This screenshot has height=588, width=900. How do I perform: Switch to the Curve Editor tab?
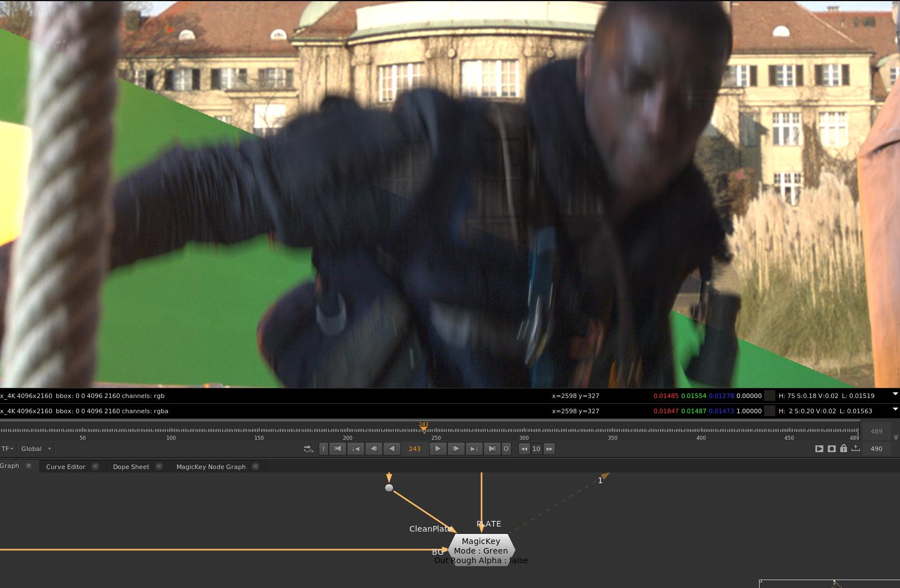point(65,467)
